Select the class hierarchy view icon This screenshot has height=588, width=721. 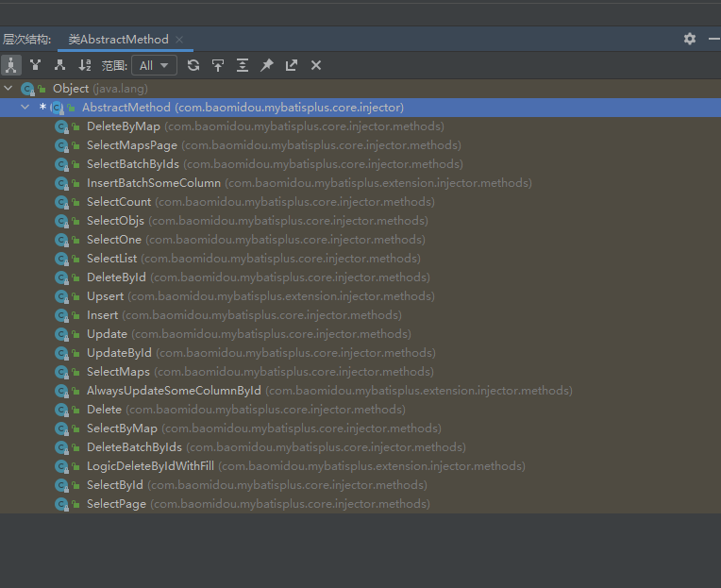pyautogui.click(x=11, y=65)
